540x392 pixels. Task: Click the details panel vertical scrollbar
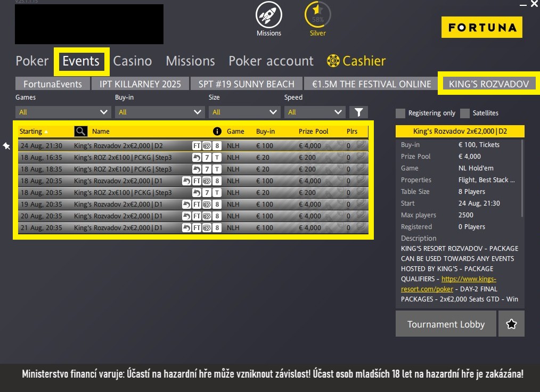coord(522,176)
